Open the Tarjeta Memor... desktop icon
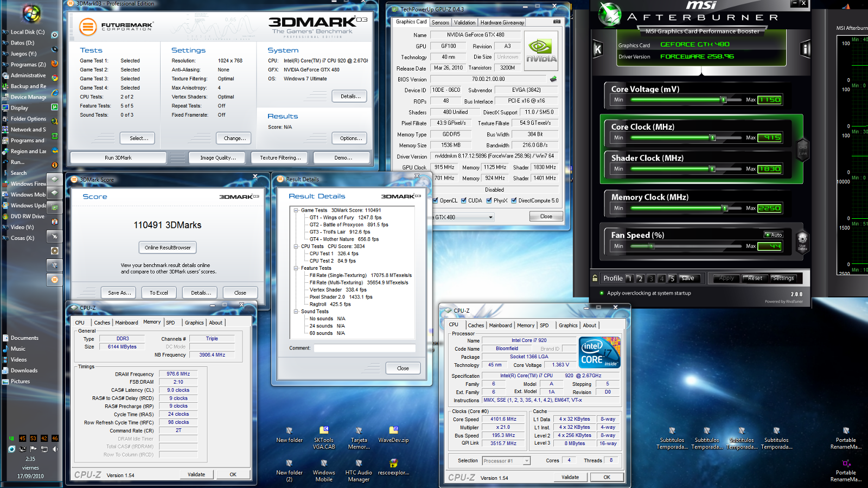This screenshot has height=488, width=868. pyautogui.click(x=359, y=438)
